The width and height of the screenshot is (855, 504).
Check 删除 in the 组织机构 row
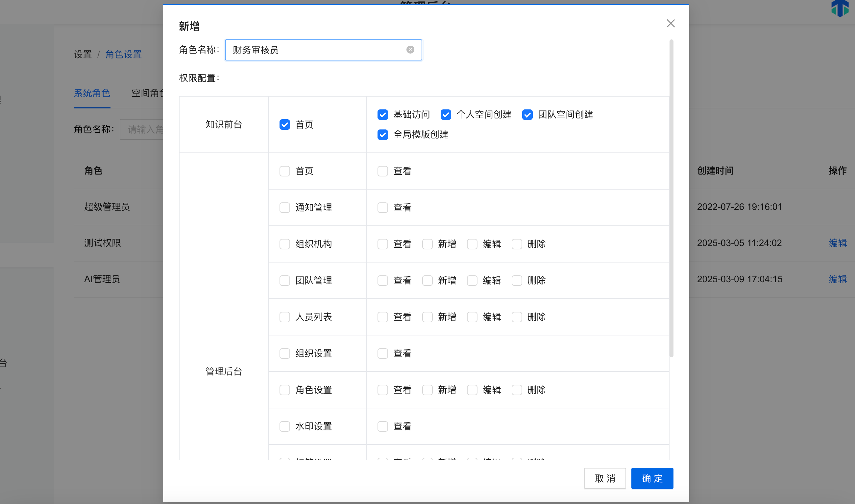pyautogui.click(x=517, y=244)
